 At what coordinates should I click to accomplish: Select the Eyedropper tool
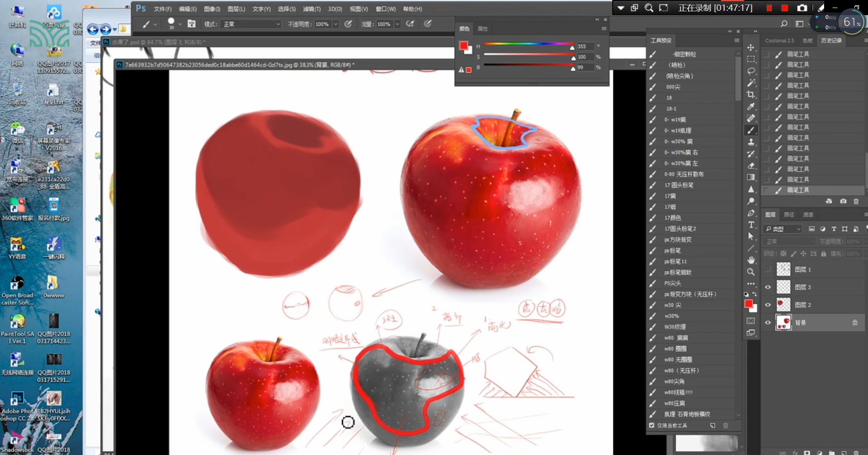click(x=751, y=107)
